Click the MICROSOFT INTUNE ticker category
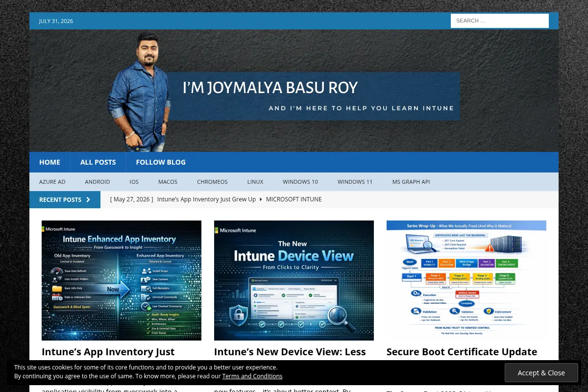Viewport: 588px width, 392px height. [294, 199]
